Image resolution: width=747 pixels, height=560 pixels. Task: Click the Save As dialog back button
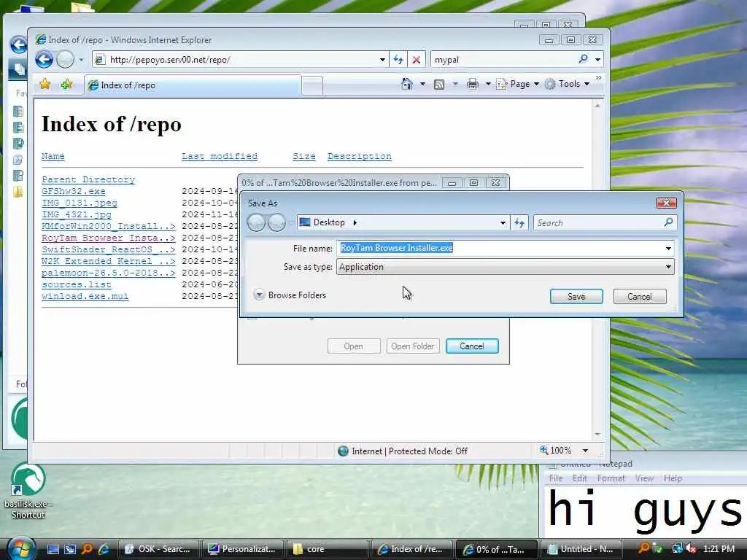tap(256, 222)
